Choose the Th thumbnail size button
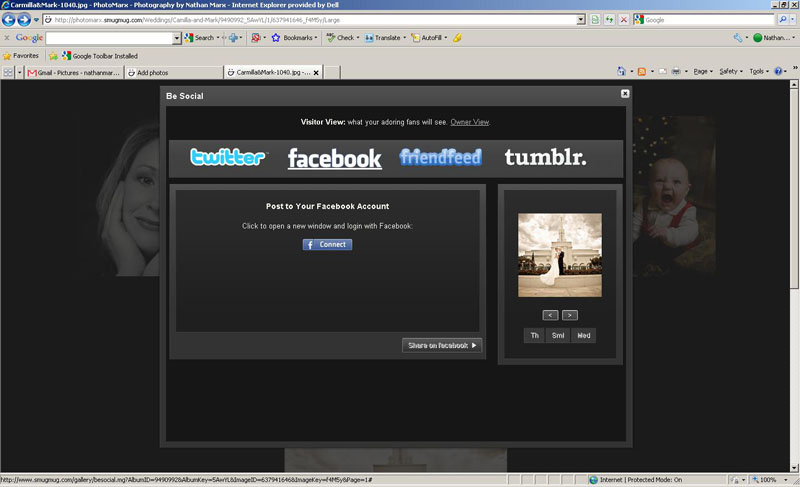The height and width of the screenshot is (487, 800). [534, 336]
